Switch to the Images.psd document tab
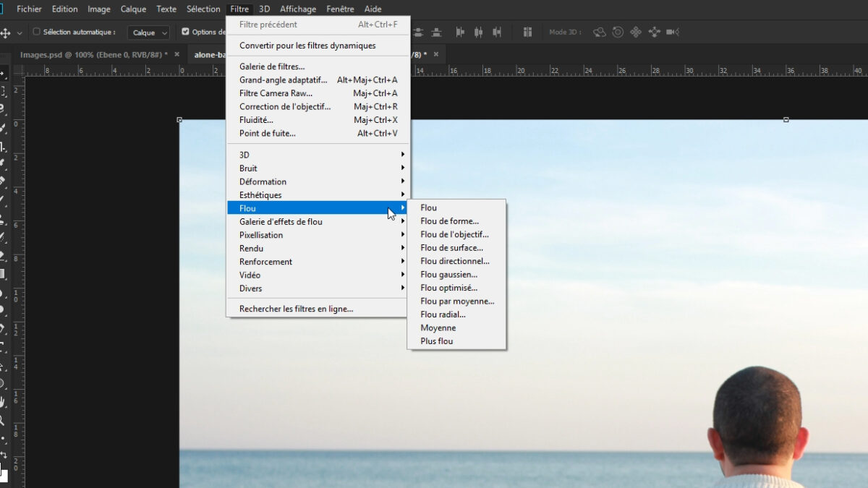This screenshot has height=488, width=868. [93, 54]
